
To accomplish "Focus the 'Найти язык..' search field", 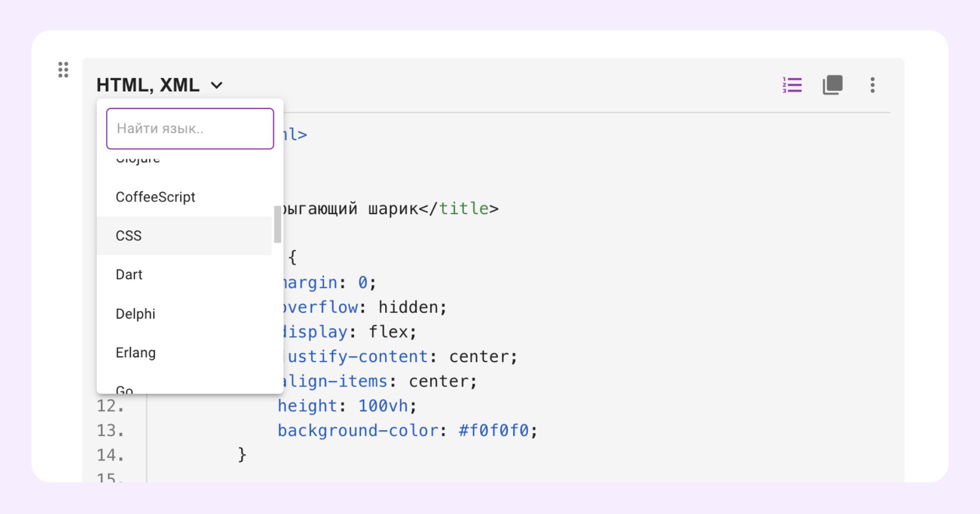I will (190, 128).
